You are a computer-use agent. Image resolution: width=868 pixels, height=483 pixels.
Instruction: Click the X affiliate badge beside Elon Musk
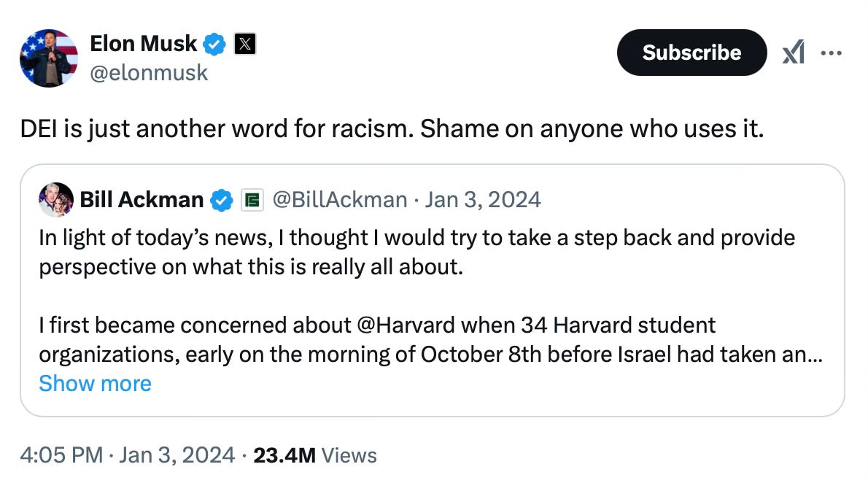click(x=244, y=44)
